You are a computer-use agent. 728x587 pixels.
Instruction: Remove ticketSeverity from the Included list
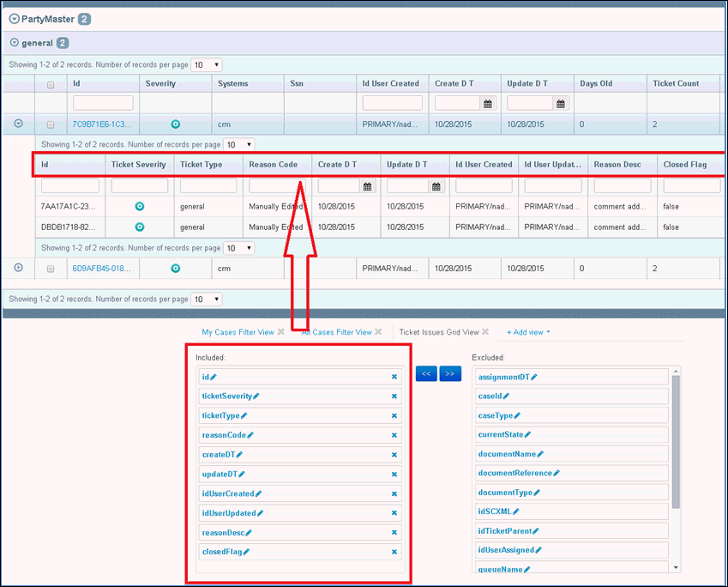[x=394, y=396]
